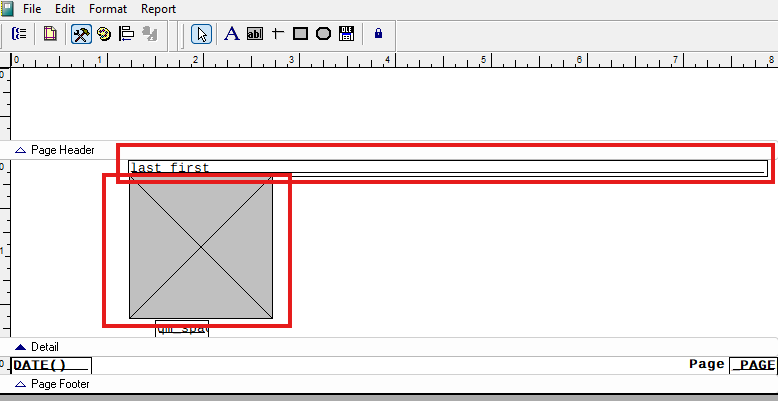Screen dimensions: 778x401
Task: Open the Report menu
Action: click(x=158, y=9)
